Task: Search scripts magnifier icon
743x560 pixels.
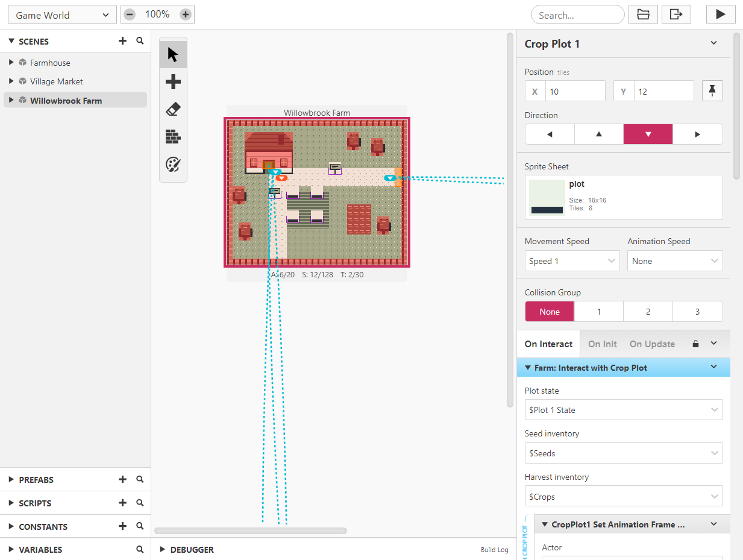Action: click(140, 503)
